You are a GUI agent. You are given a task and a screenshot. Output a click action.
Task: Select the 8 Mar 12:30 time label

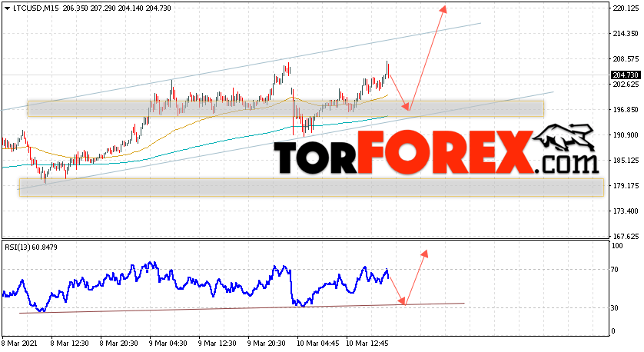point(69,344)
